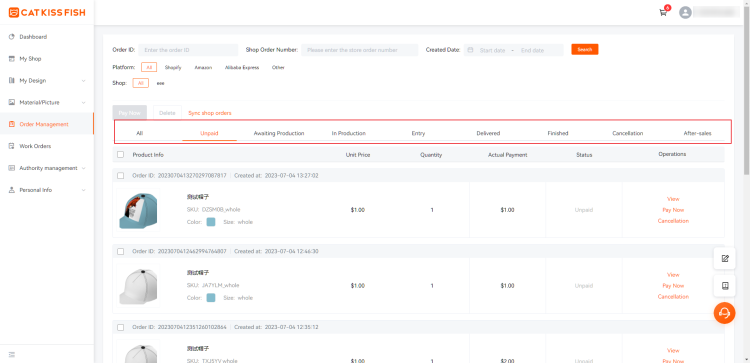Viewport: 750px width, 363px height.
Task: Cancel the DZSM0B_whole order
Action: pyautogui.click(x=673, y=221)
